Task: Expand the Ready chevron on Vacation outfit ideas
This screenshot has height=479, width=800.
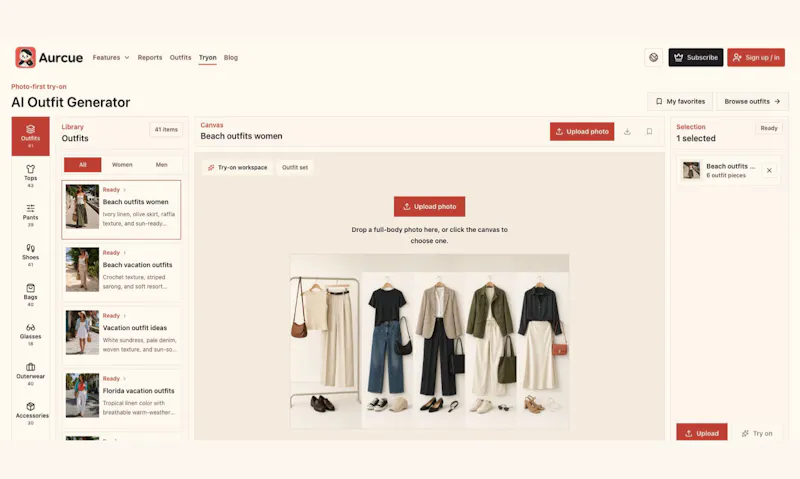Action: click(x=124, y=316)
